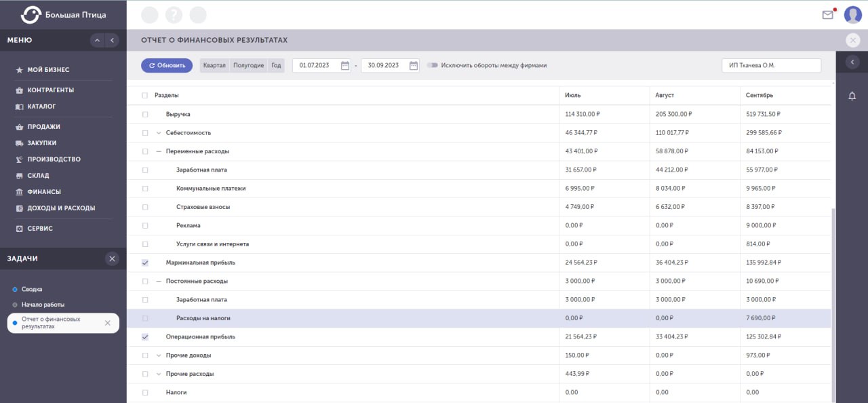Image resolution: width=868 pixels, height=403 pixels.
Task: Open the СЕРВИС menu section
Action: 40,229
